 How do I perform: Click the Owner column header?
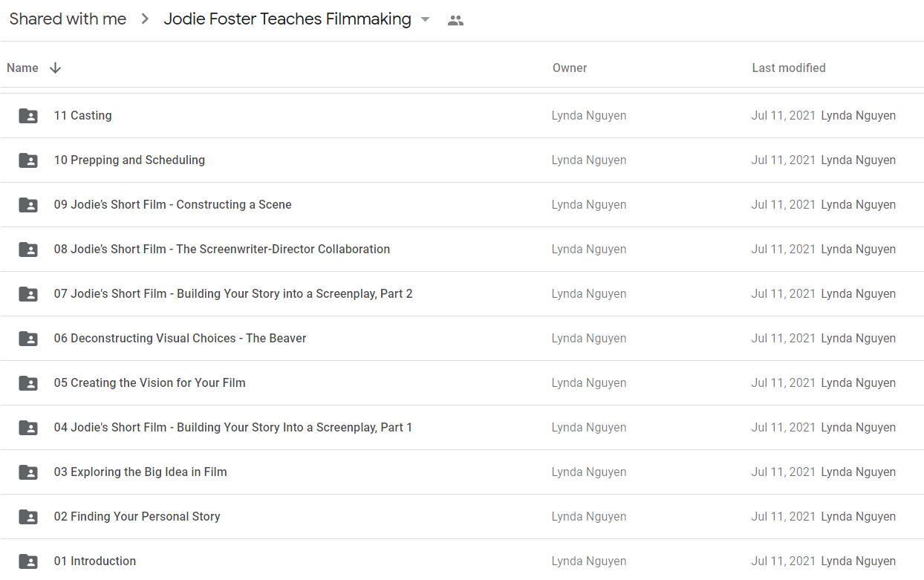click(x=570, y=68)
